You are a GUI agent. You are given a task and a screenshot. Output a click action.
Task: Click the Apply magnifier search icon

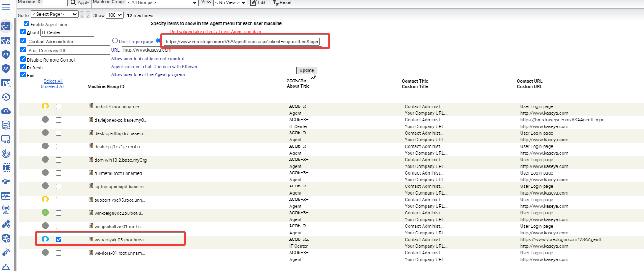(73, 2)
